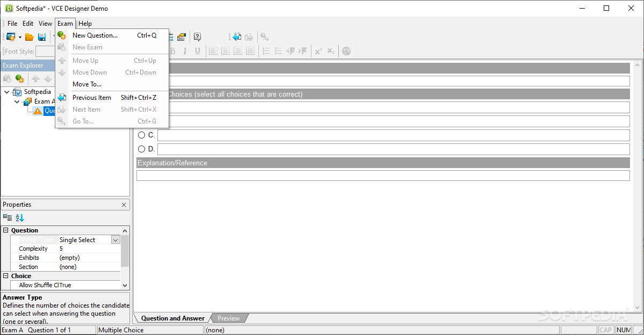Click Move Up arrow in Exam Explorer
The image size is (644, 335).
(x=36, y=78)
